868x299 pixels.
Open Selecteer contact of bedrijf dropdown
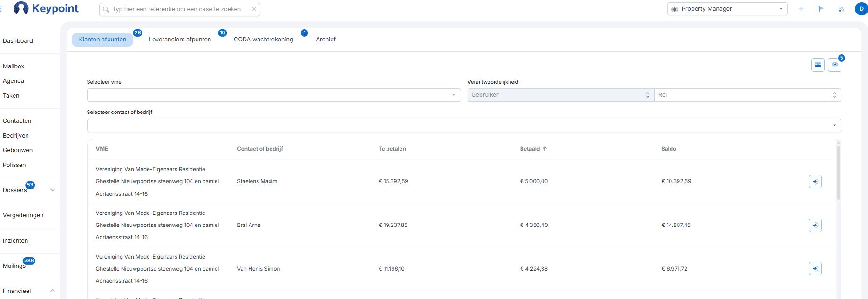(464, 126)
